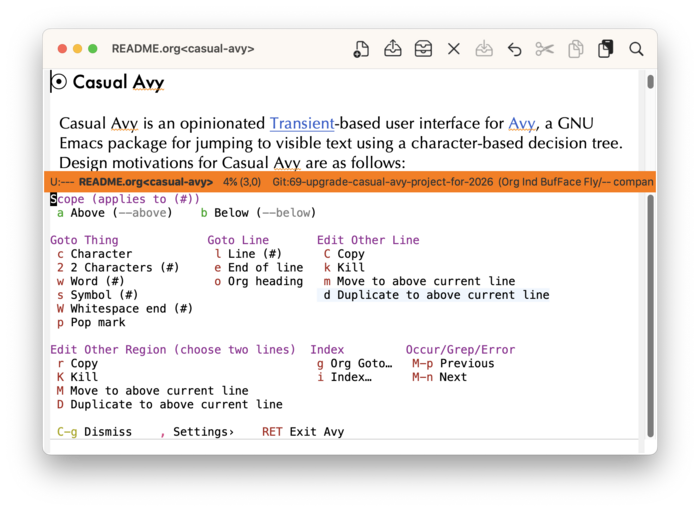Image resolution: width=700 pixels, height=511 pixels.
Task: Click the paste clipboard toolbar icon
Action: click(x=605, y=49)
